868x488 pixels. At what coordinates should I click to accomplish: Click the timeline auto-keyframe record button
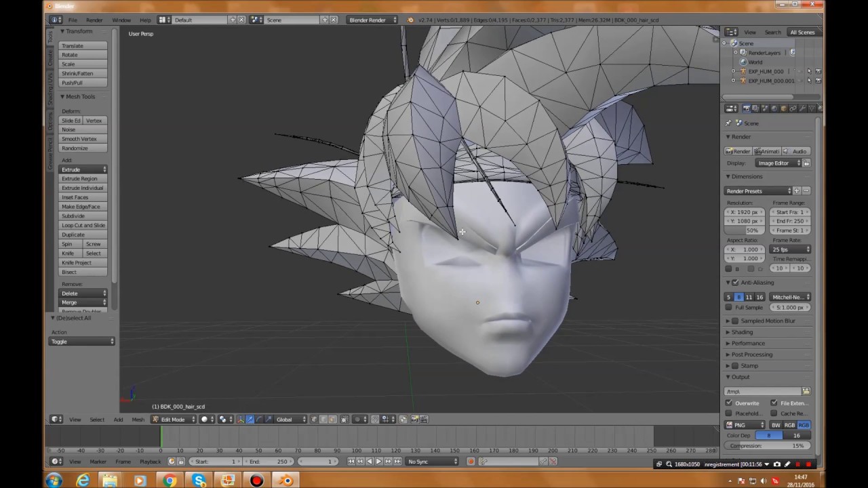pyautogui.click(x=471, y=462)
